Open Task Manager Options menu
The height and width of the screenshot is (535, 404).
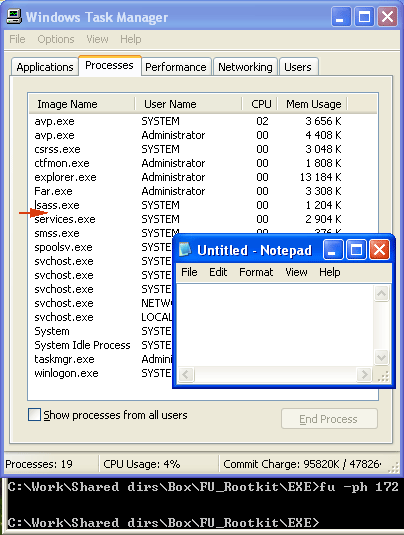pos(56,39)
